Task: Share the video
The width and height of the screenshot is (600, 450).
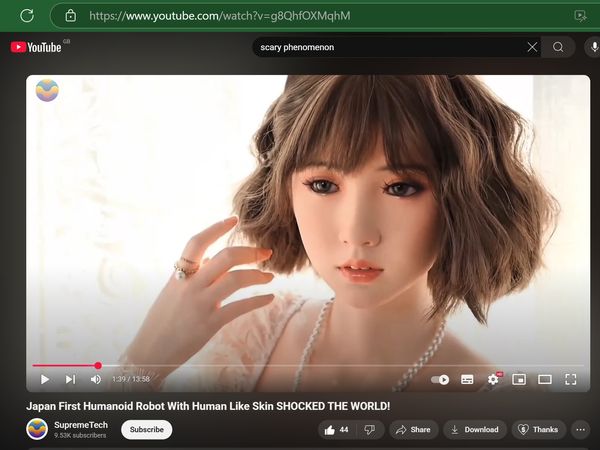Action: click(414, 430)
